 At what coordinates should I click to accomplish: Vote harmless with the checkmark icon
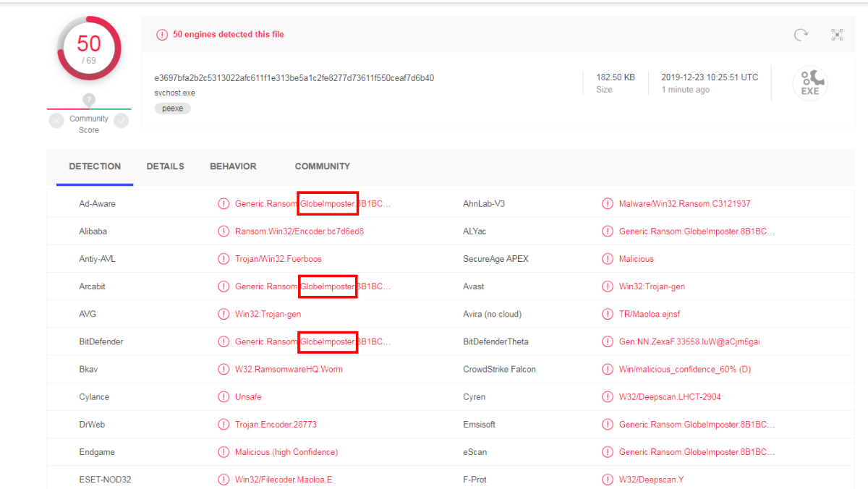(121, 121)
